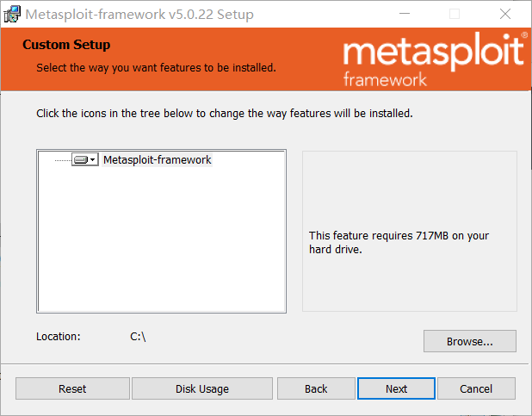
Task: Proceed with the Next button
Action: click(x=396, y=388)
